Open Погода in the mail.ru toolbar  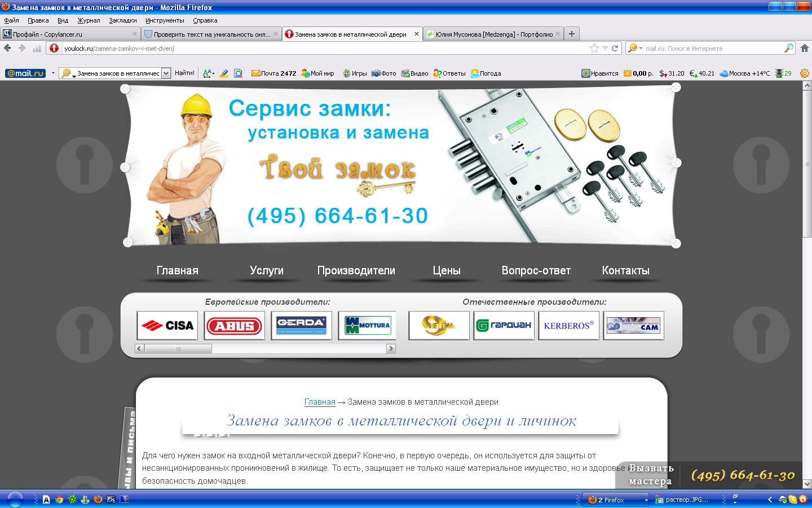tap(486, 73)
